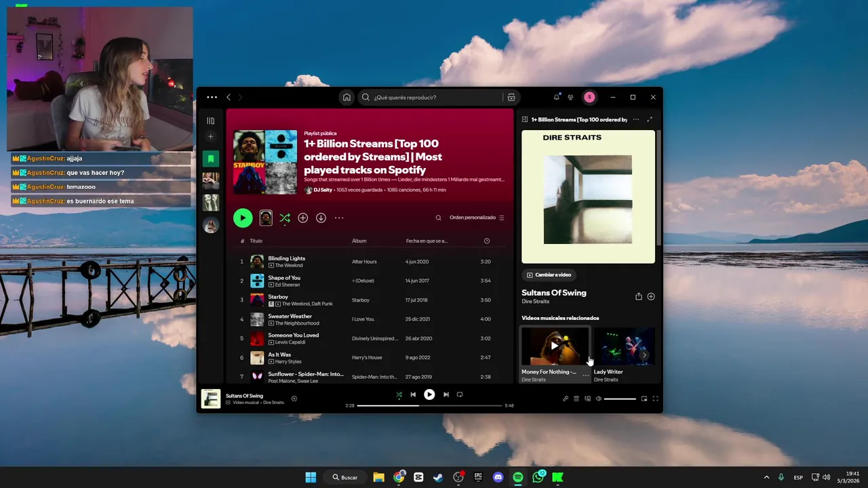The height and width of the screenshot is (488, 868).
Task: Create playlist with sidebar plus icon
Action: click(210, 137)
